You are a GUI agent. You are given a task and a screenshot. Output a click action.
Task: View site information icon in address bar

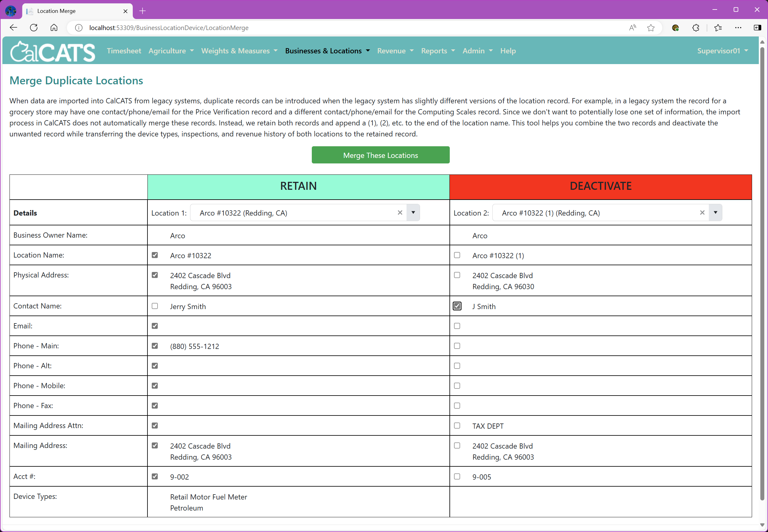coord(78,28)
